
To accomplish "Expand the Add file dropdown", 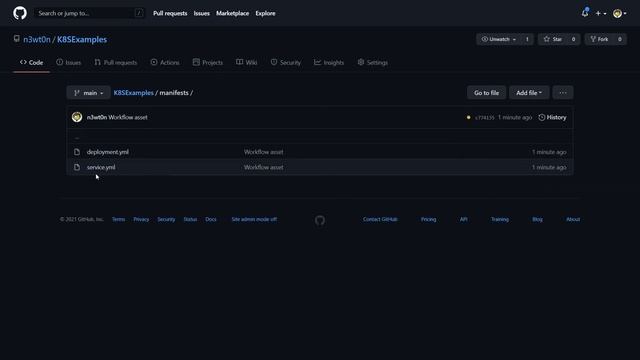I will coord(529,93).
